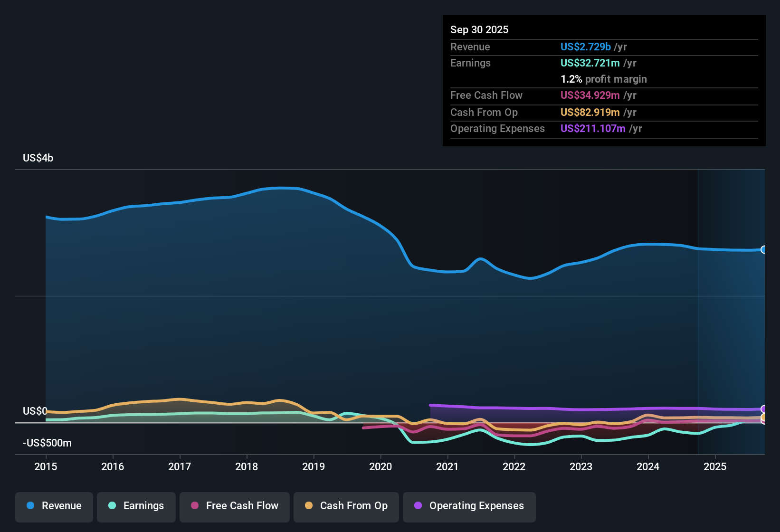The height and width of the screenshot is (532, 780).
Task: Toggle the Earnings series visibility
Action: tap(136, 507)
